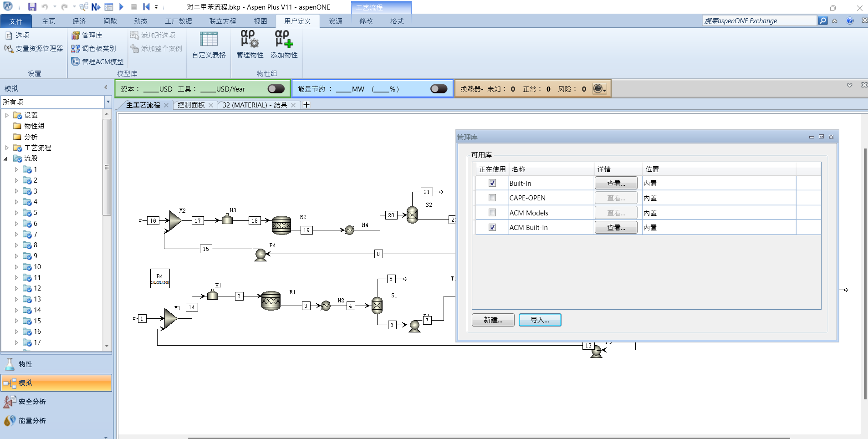Select the R2 reactor block on the flowsheet
The width and height of the screenshot is (868, 439).
click(281, 225)
